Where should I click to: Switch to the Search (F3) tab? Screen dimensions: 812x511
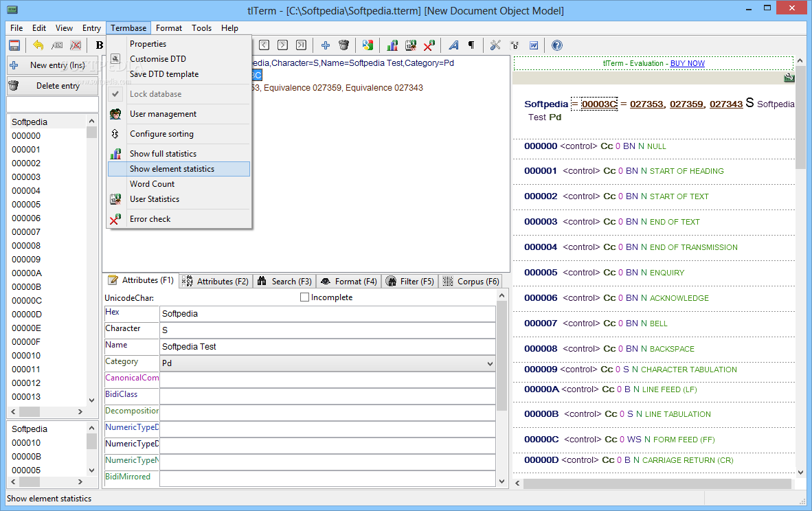click(x=284, y=281)
